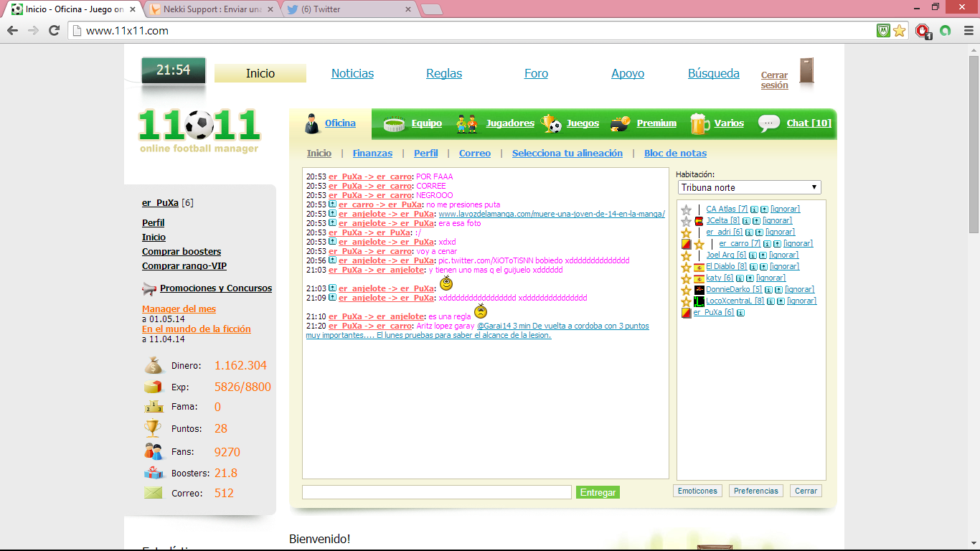Click the AdBlock stop-hand extension icon
Viewport: 980px width, 551px height.
(923, 31)
